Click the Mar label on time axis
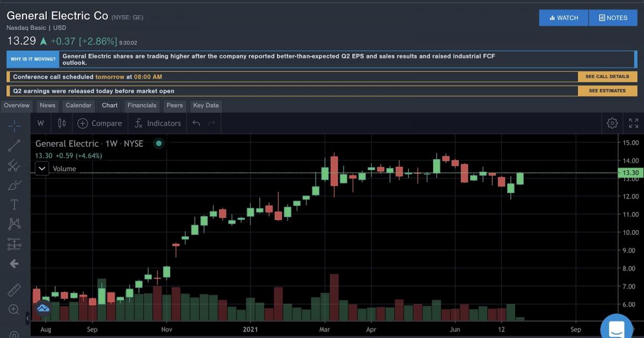Image resolution: width=644 pixels, height=338 pixels. 324,329
